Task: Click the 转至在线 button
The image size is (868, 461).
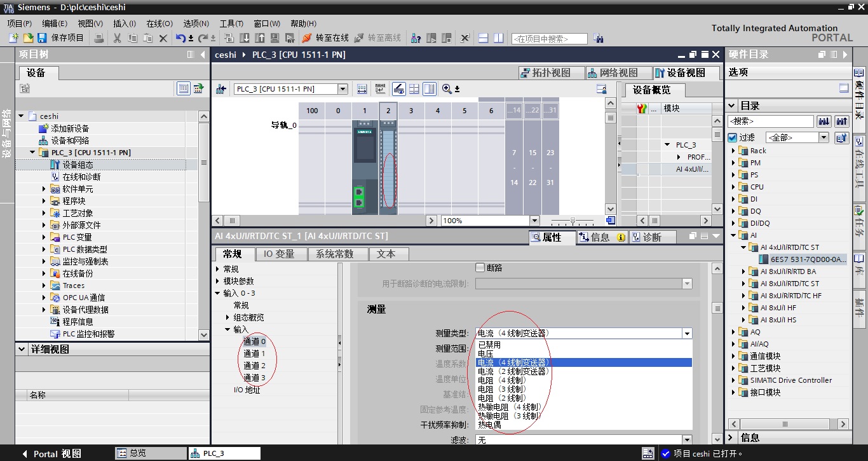Action: pyautogui.click(x=326, y=38)
